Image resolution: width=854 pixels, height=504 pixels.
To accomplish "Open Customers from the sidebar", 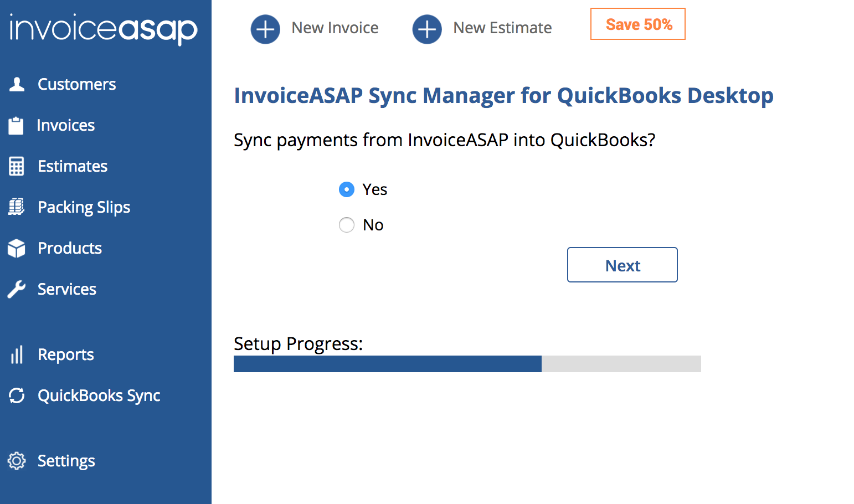I will click(x=76, y=84).
